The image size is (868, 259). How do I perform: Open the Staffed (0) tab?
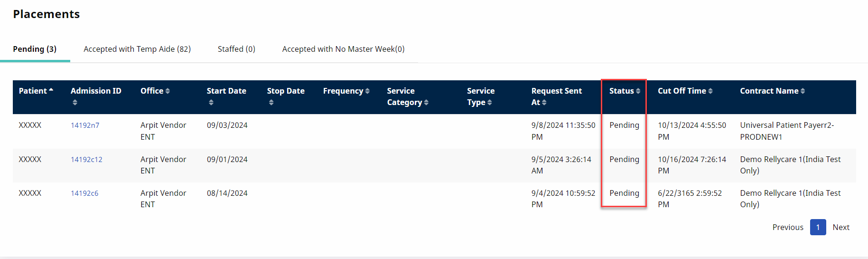[236, 49]
